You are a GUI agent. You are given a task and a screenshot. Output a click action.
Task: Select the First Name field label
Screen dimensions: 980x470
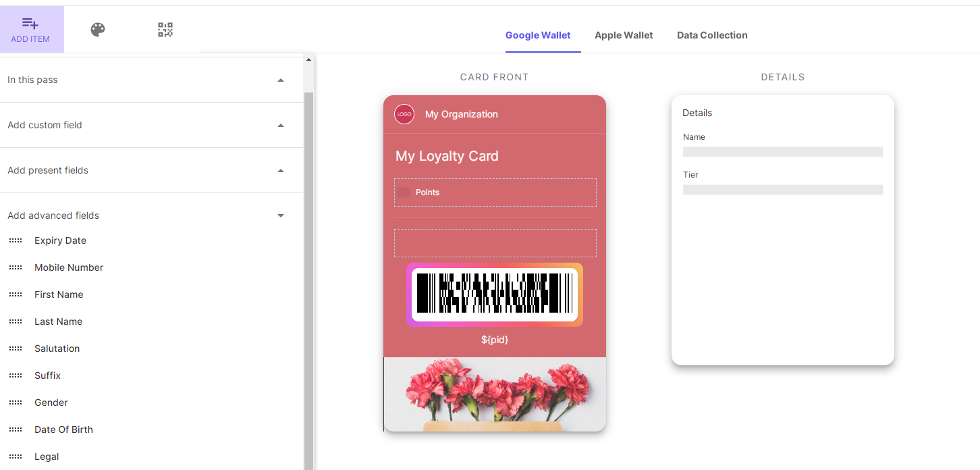click(59, 294)
